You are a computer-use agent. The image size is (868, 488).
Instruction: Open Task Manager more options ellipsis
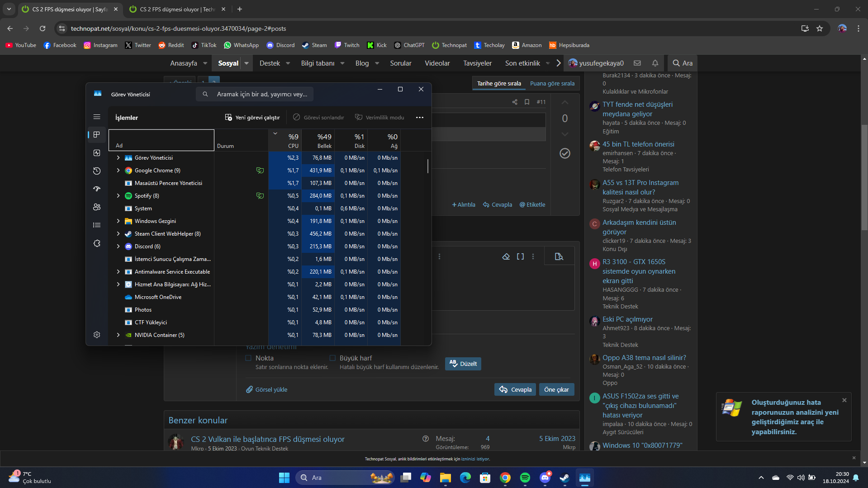420,118
